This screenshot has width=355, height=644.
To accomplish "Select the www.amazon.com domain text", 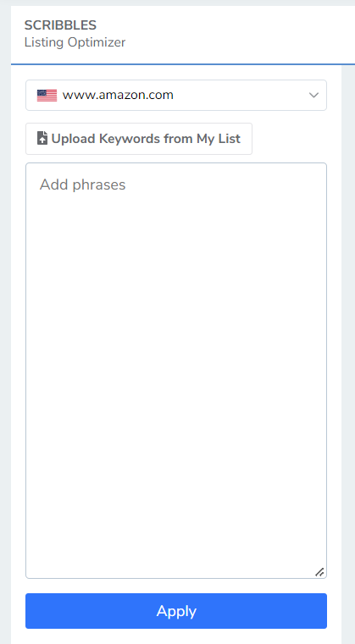I will 118,95.
